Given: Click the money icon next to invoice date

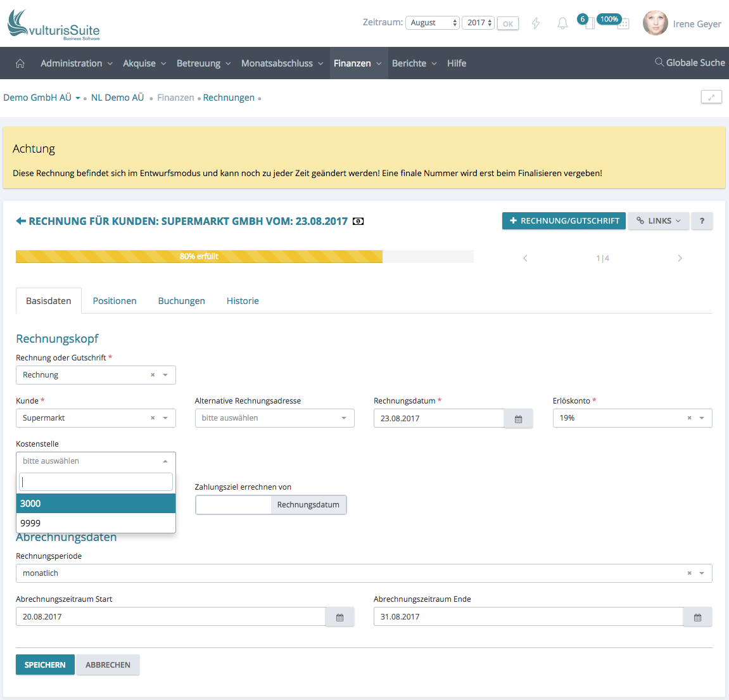Looking at the screenshot, I should [358, 221].
